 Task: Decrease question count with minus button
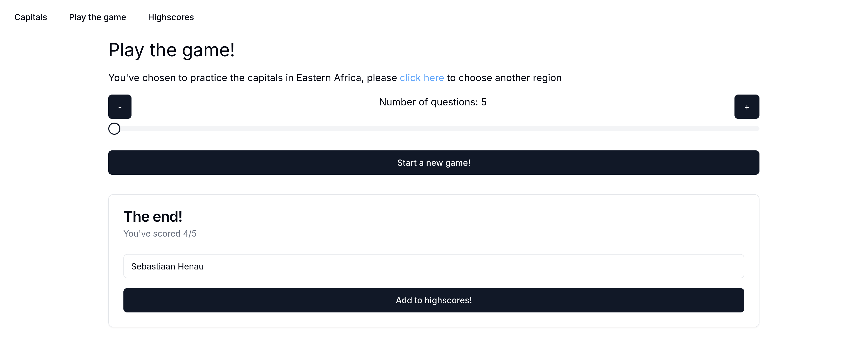click(x=120, y=107)
